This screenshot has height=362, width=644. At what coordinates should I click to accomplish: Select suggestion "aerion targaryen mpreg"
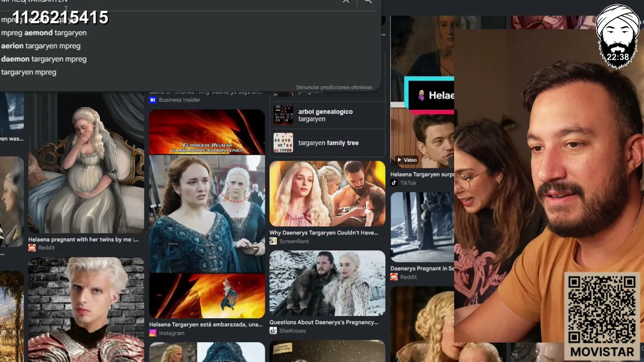click(x=41, y=46)
